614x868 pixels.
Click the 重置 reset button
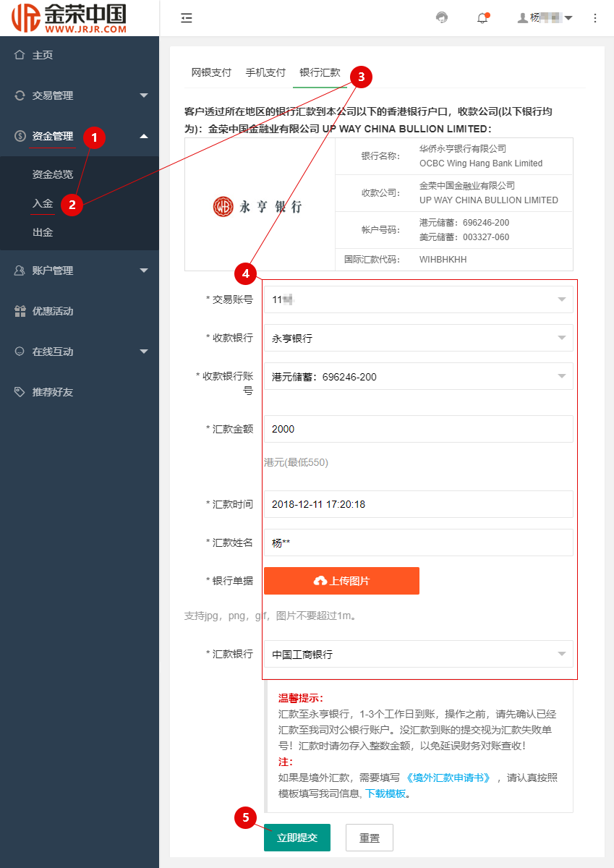(370, 838)
